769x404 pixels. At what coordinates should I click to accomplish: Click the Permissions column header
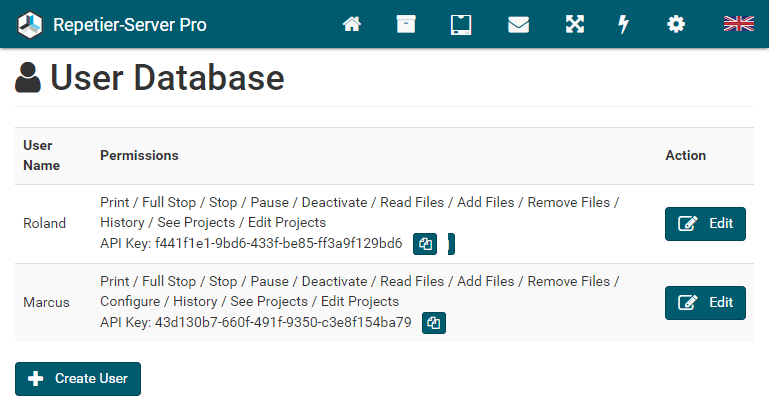[x=139, y=156]
